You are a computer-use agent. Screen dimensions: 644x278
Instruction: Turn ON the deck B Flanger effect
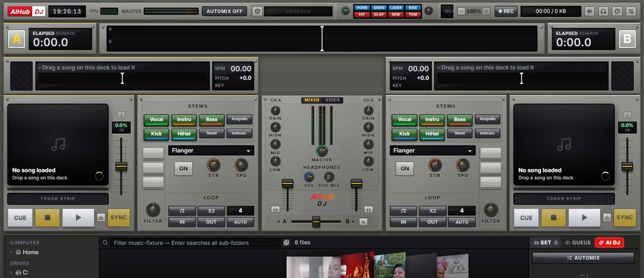405,168
